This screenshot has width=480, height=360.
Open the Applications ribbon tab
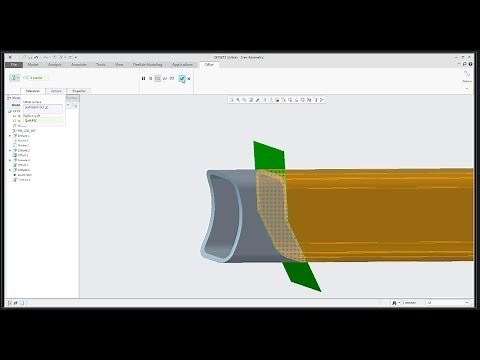point(182,65)
